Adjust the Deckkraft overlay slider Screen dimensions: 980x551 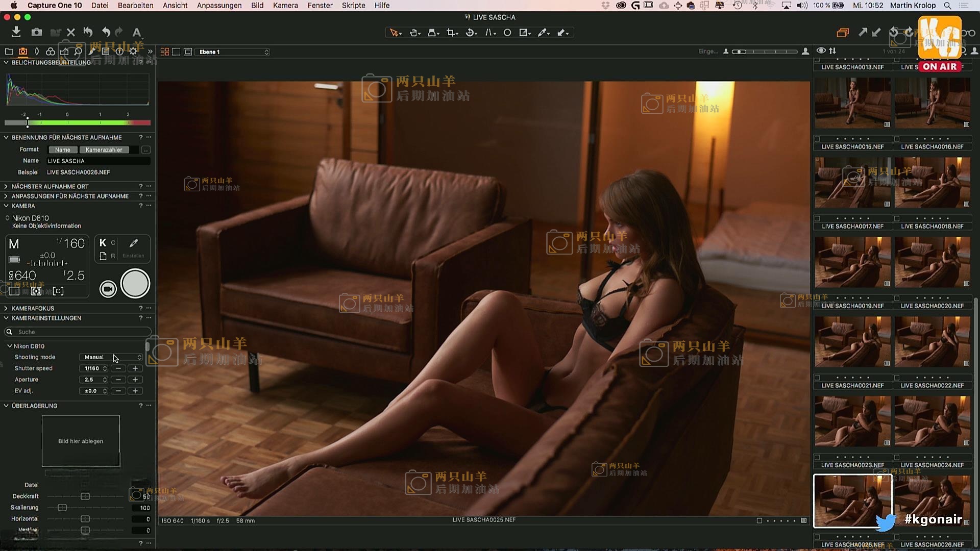(85, 496)
